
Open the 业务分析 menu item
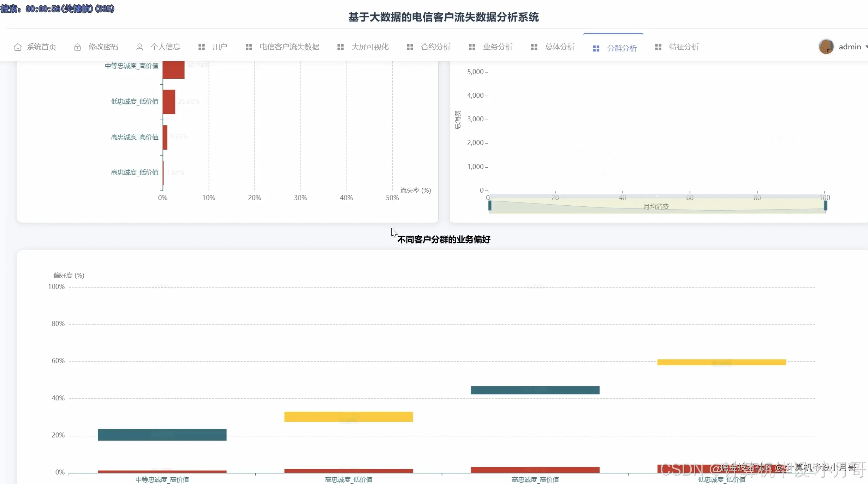point(498,47)
